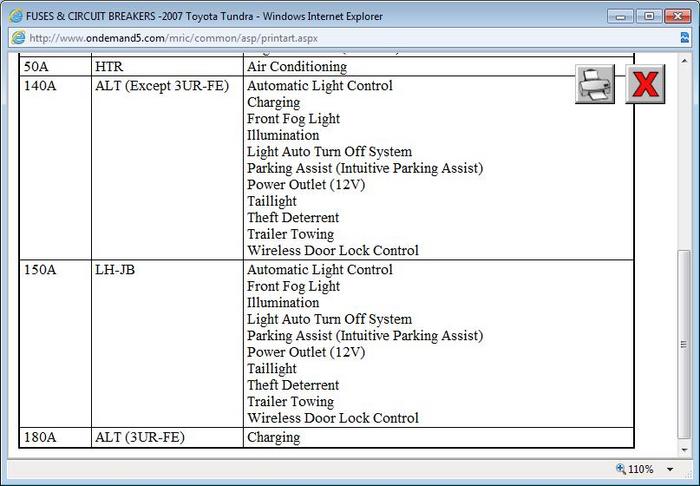The image size is (700, 486).
Task: Click the vertical scrollbar down arrow
Action: (x=684, y=450)
